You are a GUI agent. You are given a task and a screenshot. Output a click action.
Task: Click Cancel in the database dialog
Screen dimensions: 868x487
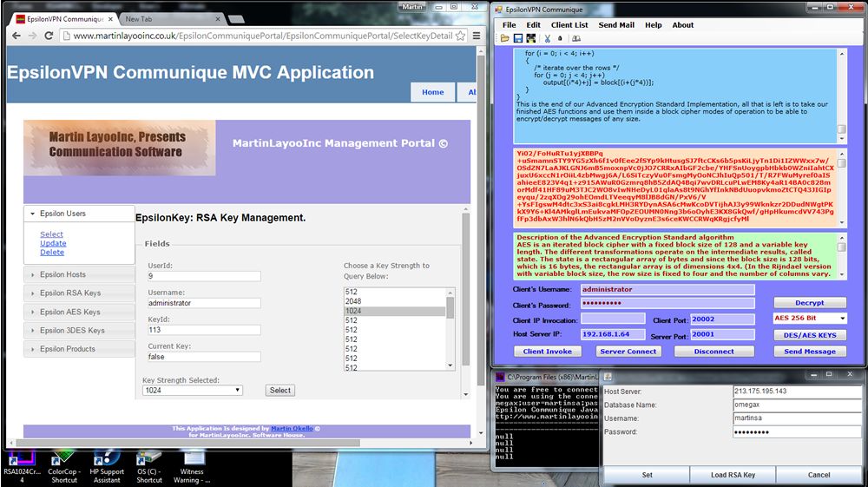pyautogui.click(x=819, y=475)
